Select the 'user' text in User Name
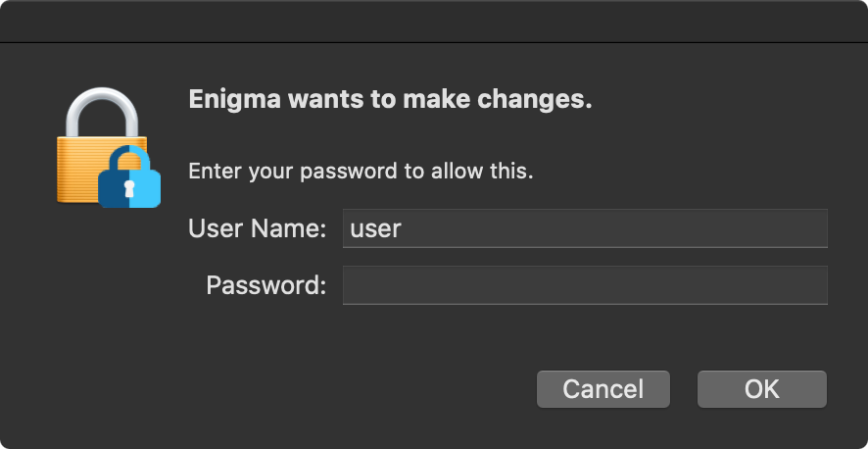868x449 pixels. 376,228
